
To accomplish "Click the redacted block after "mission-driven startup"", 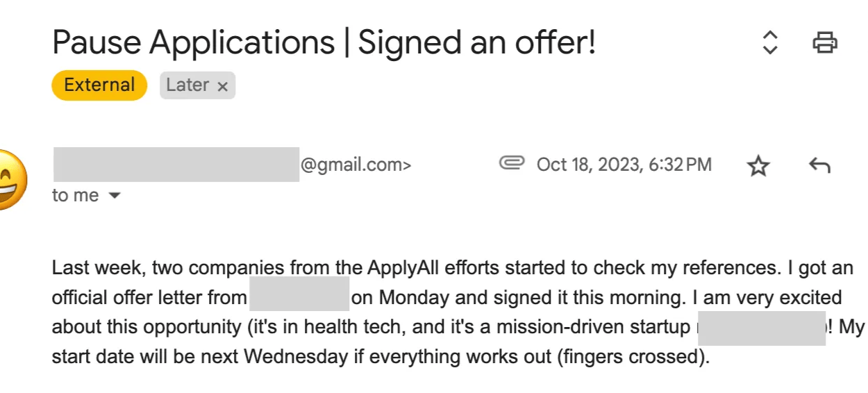I will pos(761,328).
